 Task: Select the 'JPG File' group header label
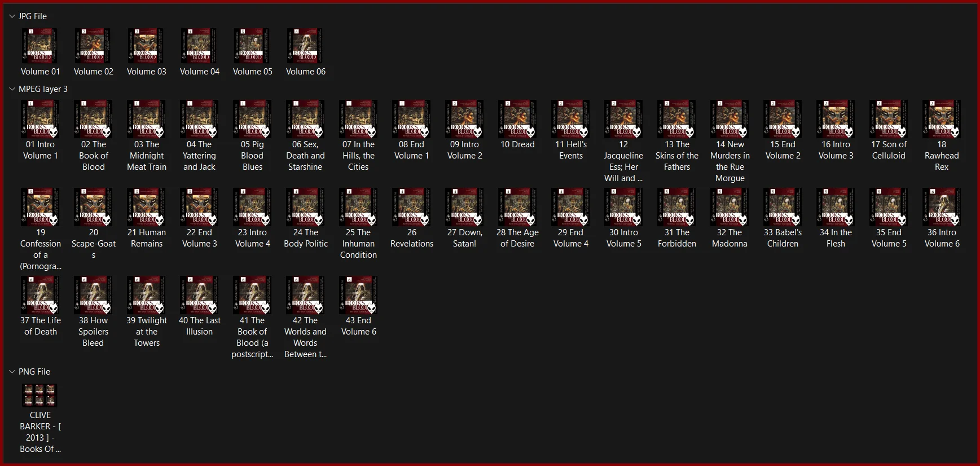pos(33,16)
